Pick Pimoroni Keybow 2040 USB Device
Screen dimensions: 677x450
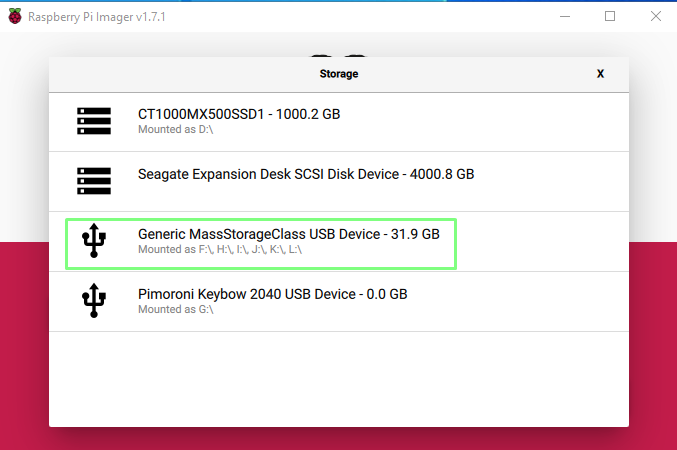(x=273, y=294)
